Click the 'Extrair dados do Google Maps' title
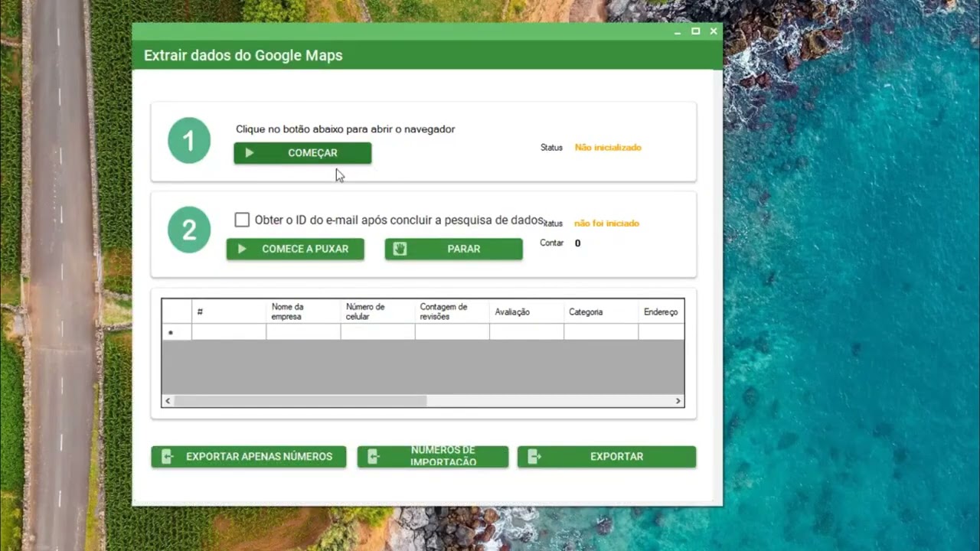980x551 pixels. pos(243,55)
